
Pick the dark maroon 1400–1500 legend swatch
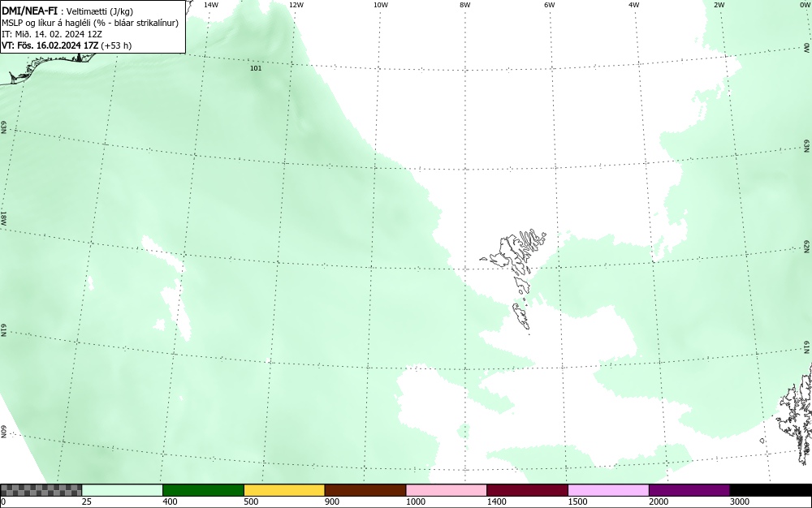pyautogui.click(x=527, y=490)
